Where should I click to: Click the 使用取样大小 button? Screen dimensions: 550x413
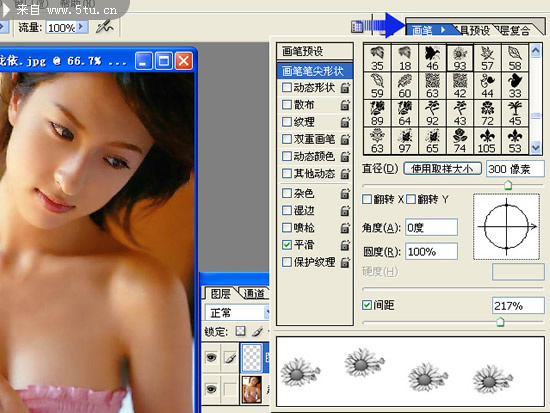442,169
